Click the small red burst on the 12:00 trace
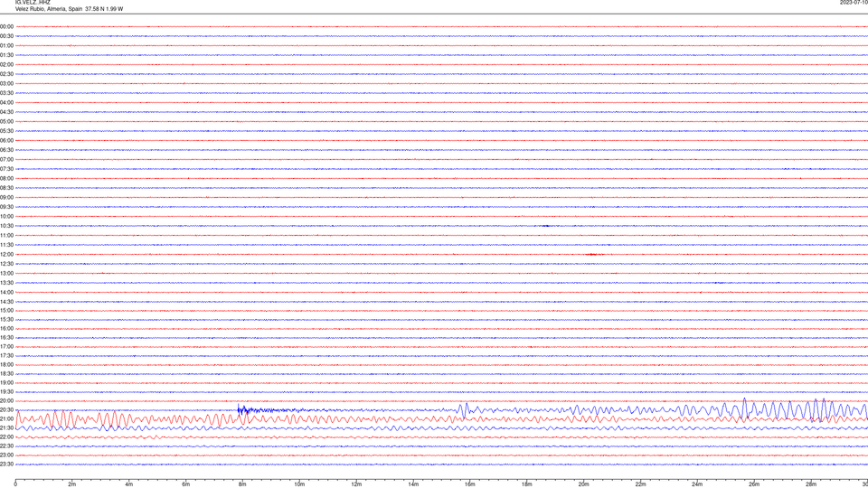This screenshot has height=488, width=868. click(x=592, y=255)
